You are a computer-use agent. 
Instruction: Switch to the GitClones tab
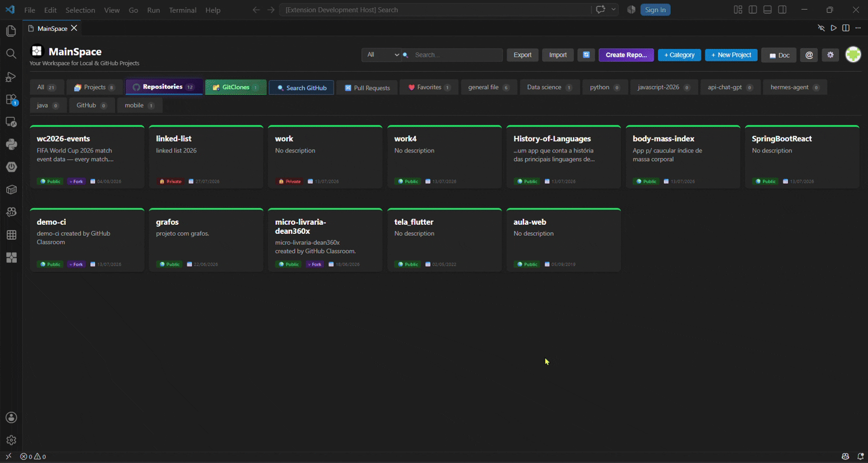[x=236, y=87]
